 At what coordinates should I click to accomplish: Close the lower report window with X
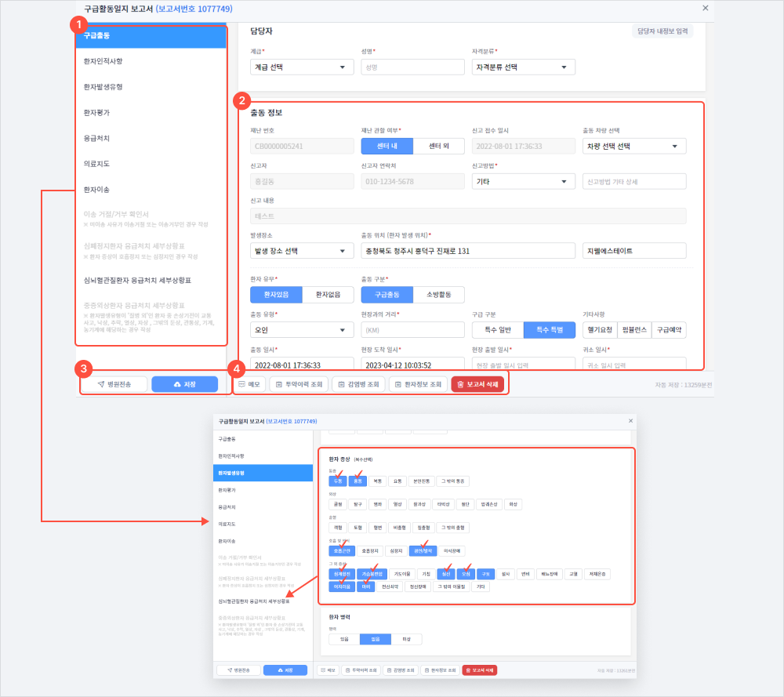[x=630, y=421]
